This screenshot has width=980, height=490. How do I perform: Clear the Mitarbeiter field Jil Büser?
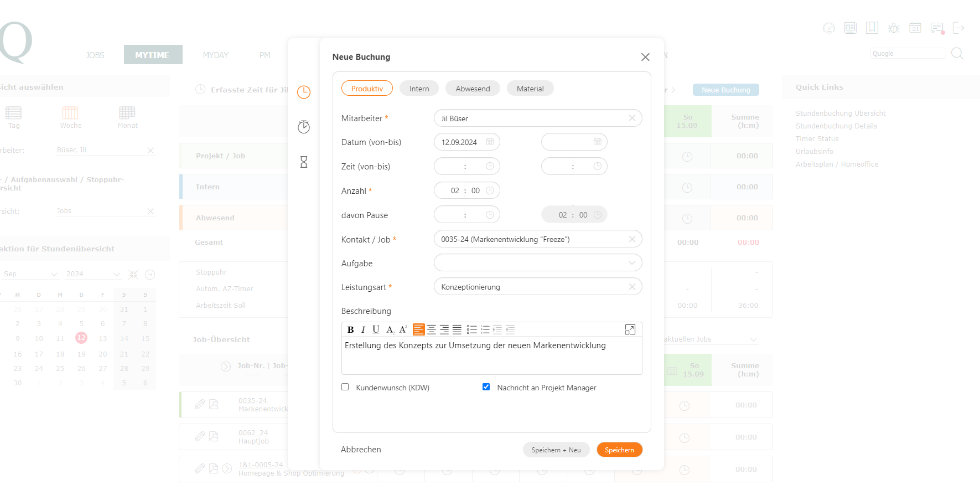[x=632, y=118]
